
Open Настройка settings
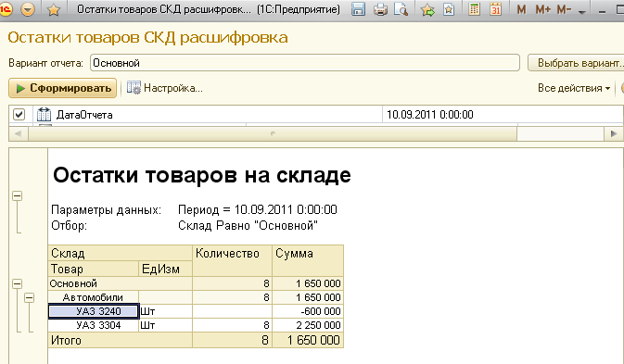coord(165,88)
